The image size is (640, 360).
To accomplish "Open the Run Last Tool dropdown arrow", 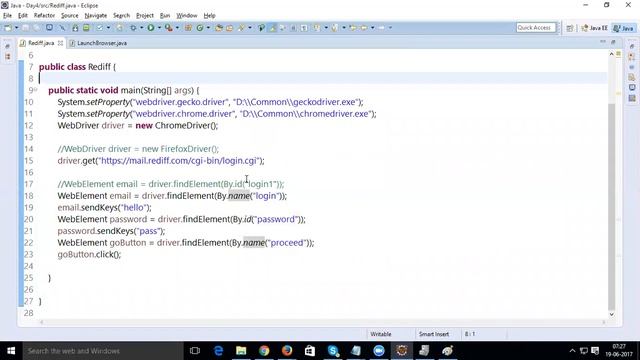I will pos(177,28).
